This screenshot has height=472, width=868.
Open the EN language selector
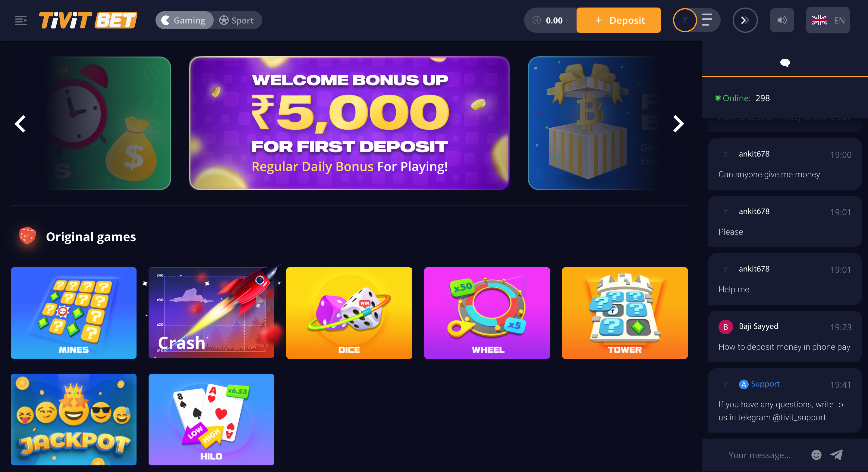pyautogui.click(x=828, y=20)
